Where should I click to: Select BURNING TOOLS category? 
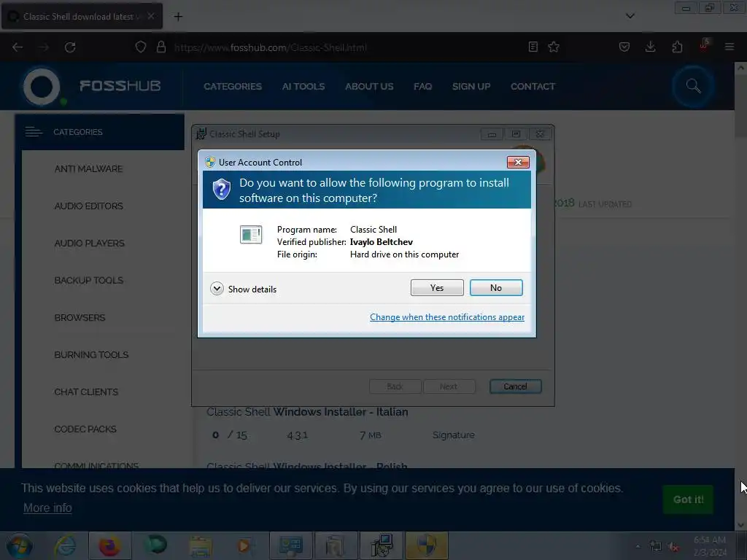91,354
